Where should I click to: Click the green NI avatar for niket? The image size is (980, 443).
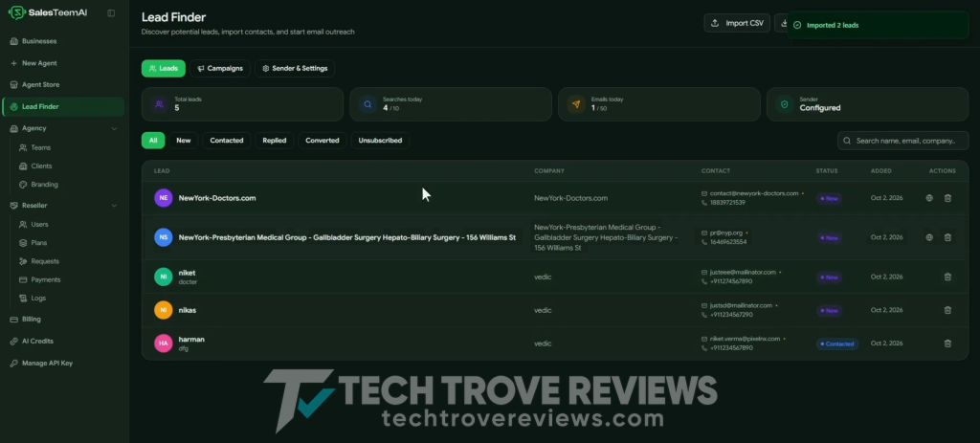(163, 277)
